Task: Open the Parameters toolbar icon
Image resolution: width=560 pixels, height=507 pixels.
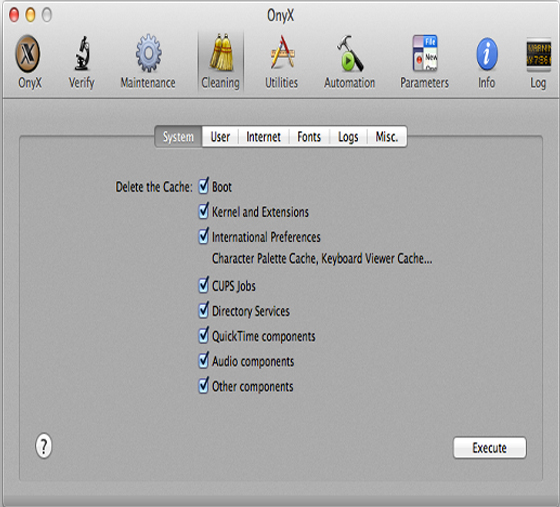Action: (425, 54)
